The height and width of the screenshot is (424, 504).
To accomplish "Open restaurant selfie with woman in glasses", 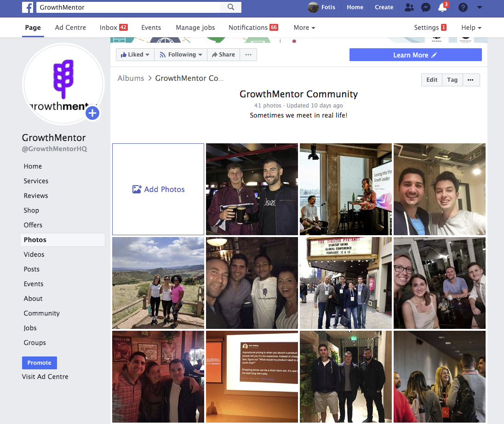I will pos(440,283).
